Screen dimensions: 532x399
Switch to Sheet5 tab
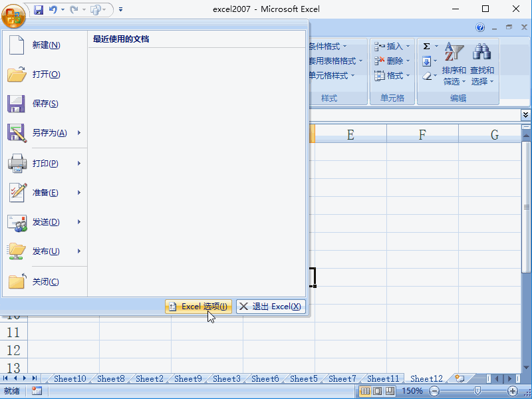[304, 378]
